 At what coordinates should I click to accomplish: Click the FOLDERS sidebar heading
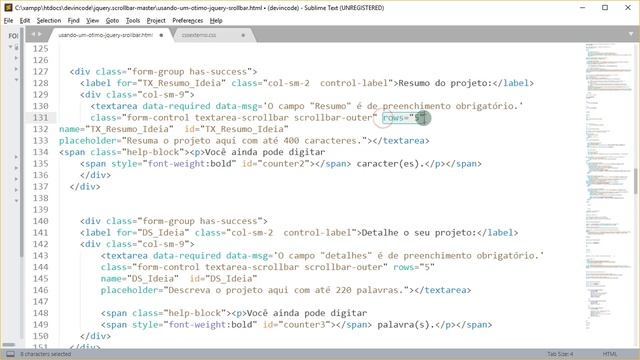point(13,36)
